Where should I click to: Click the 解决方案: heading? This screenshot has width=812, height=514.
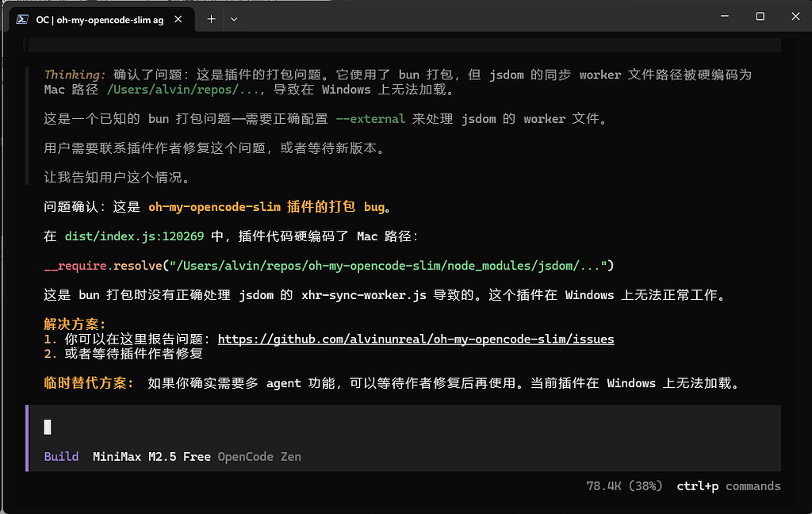[75, 324]
